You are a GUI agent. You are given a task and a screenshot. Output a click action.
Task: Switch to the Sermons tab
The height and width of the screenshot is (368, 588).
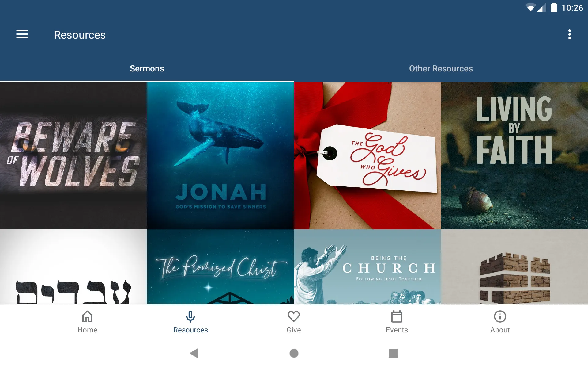[x=147, y=68]
